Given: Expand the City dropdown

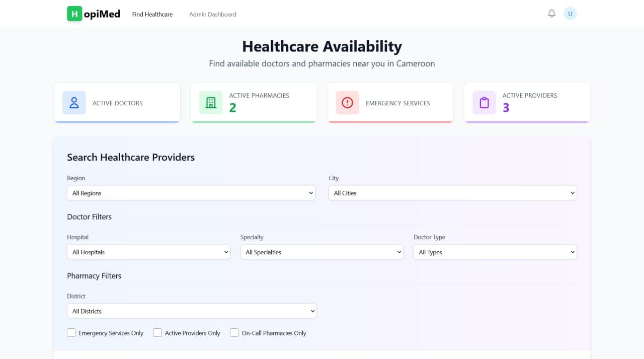Looking at the screenshot, I should [x=452, y=193].
